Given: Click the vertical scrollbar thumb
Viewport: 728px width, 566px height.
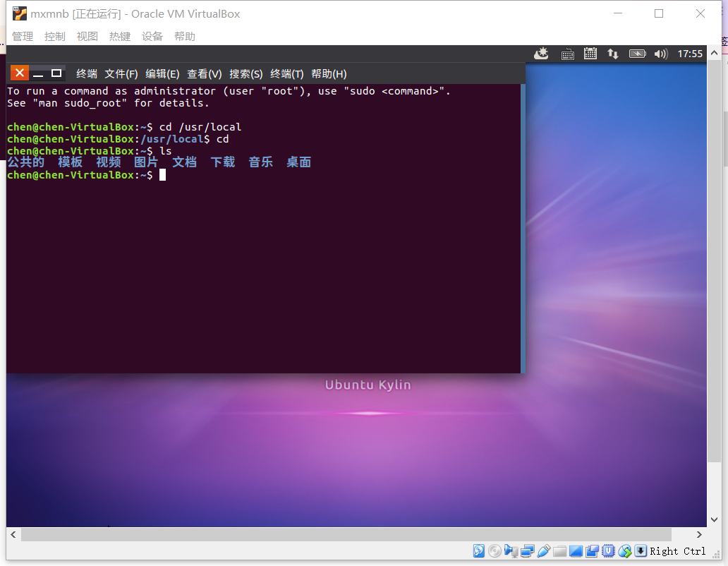Looking at the screenshot, I should [714, 261].
